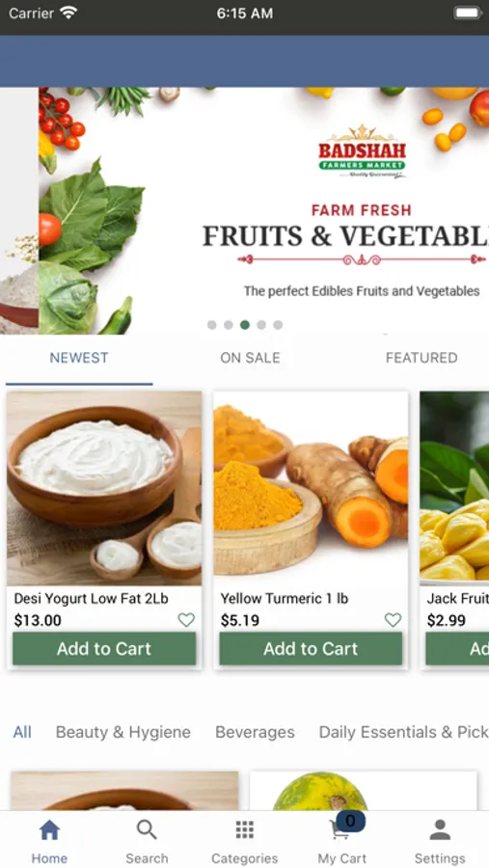489x868 pixels.
Task: Open My Cart shopping cart icon
Action: tap(339, 830)
